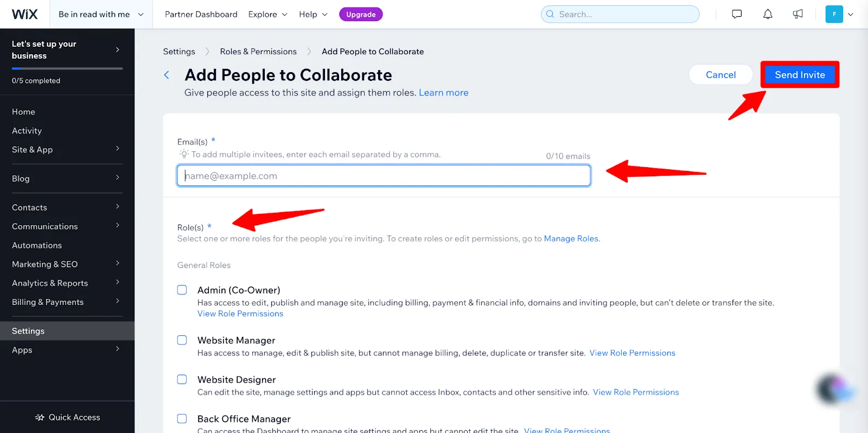Open the chat messages icon
The image size is (868, 433).
(737, 14)
